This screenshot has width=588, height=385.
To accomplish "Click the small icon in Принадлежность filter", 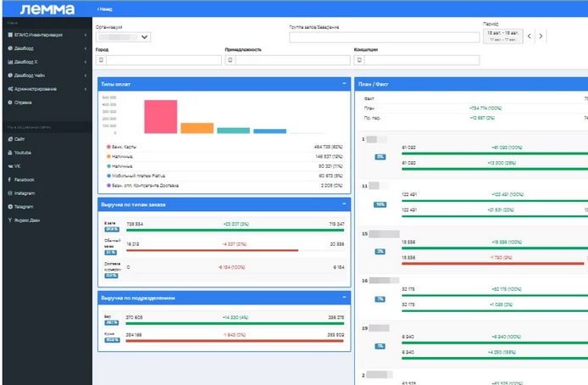I will (230, 60).
